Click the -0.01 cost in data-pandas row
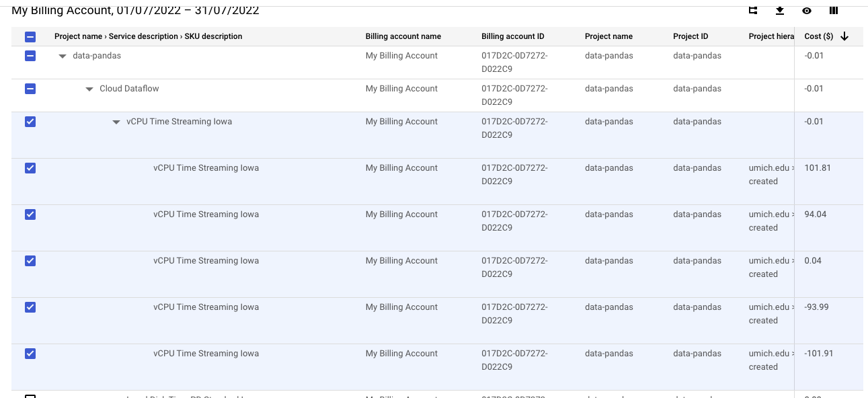The height and width of the screenshot is (398, 868). click(x=813, y=56)
